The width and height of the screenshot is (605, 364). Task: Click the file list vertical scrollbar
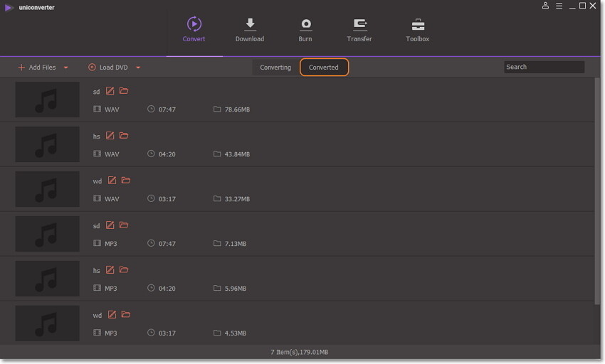pyautogui.click(x=597, y=191)
